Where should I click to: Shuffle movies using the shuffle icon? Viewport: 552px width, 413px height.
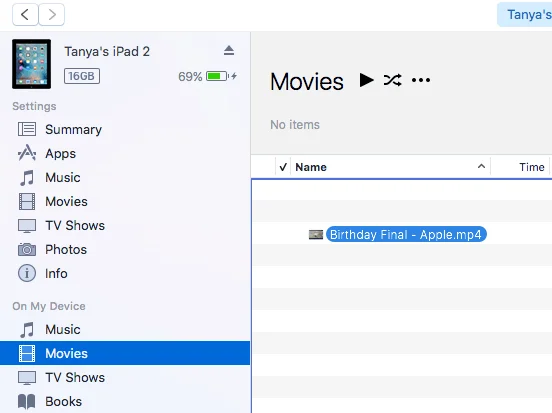coord(393,80)
